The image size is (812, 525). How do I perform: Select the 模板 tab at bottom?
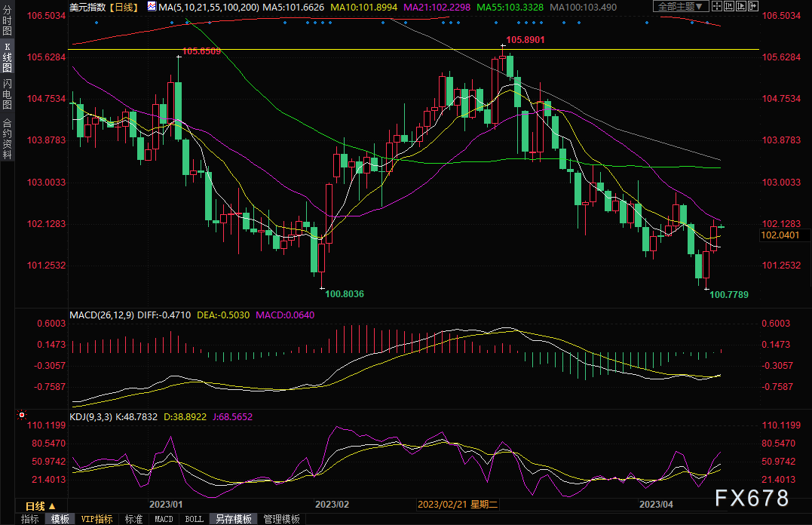(x=60, y=519)
